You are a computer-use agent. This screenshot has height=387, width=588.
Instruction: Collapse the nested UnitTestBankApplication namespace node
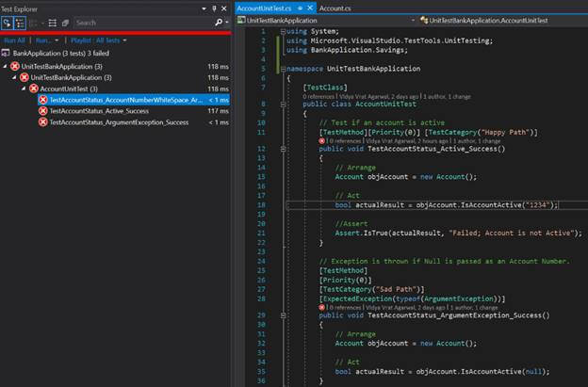tap(14, 77)
